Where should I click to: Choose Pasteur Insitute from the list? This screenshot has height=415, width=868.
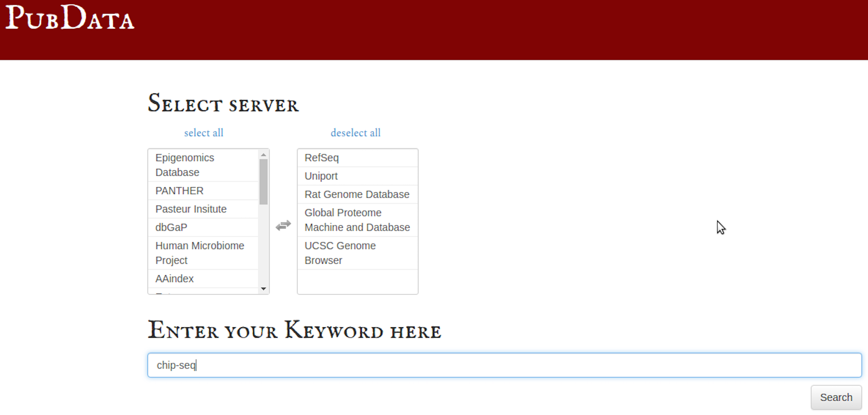[203, 209]
